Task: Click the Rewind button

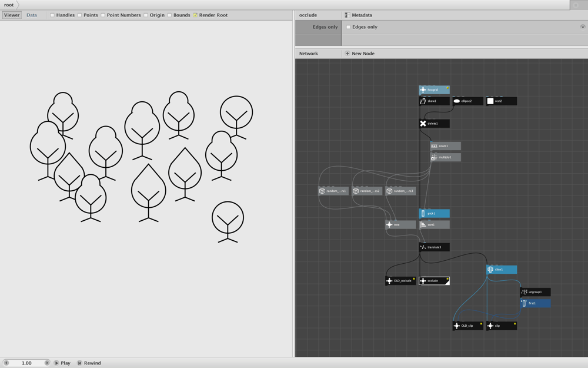Action: (89, 363)
